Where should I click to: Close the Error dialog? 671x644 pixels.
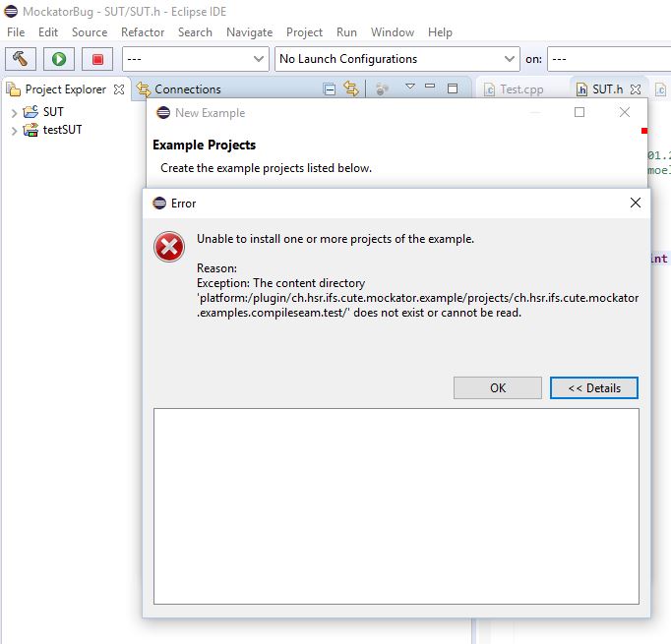pos(635,203)
